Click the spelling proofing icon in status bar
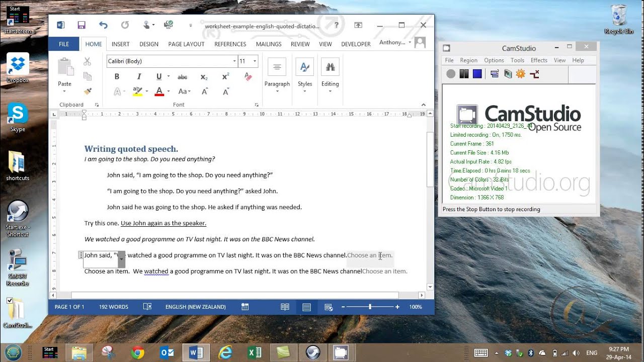The width and height of the screenshot is (644, 362). pos(147,307)
